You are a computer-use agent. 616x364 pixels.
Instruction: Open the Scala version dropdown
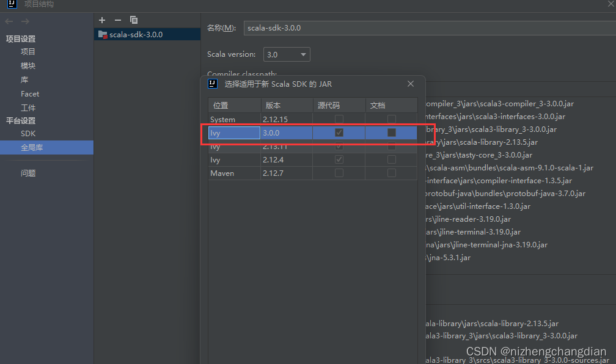(x=287, y=54)
